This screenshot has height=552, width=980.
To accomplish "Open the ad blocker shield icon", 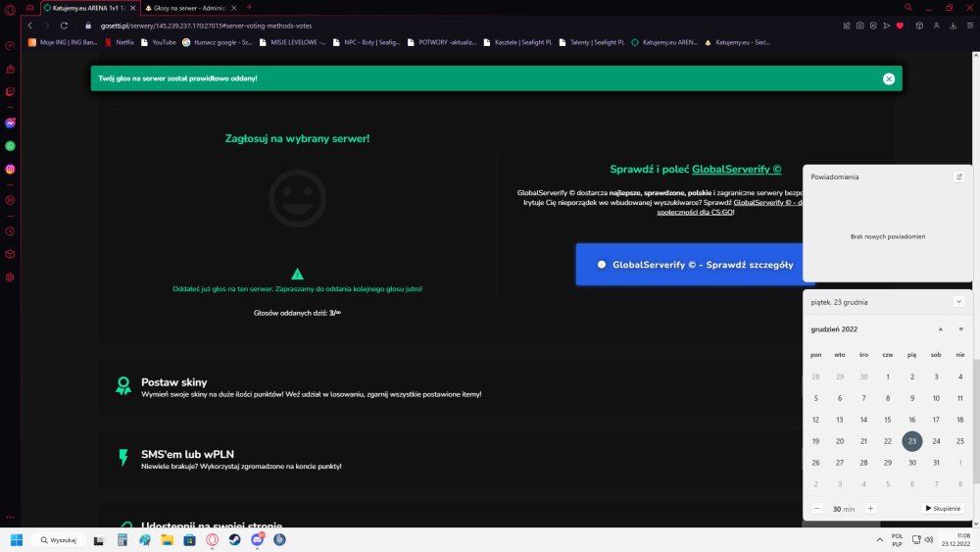I will 873,25.
